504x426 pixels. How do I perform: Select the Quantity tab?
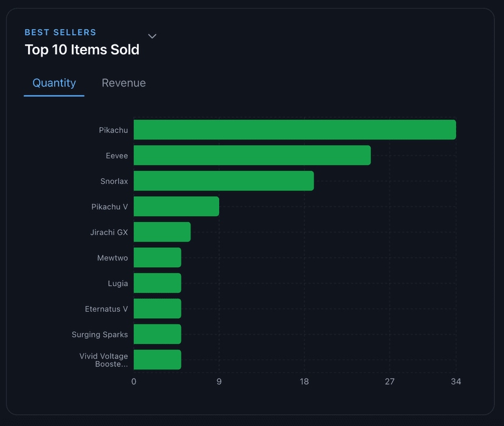[54, 83]
